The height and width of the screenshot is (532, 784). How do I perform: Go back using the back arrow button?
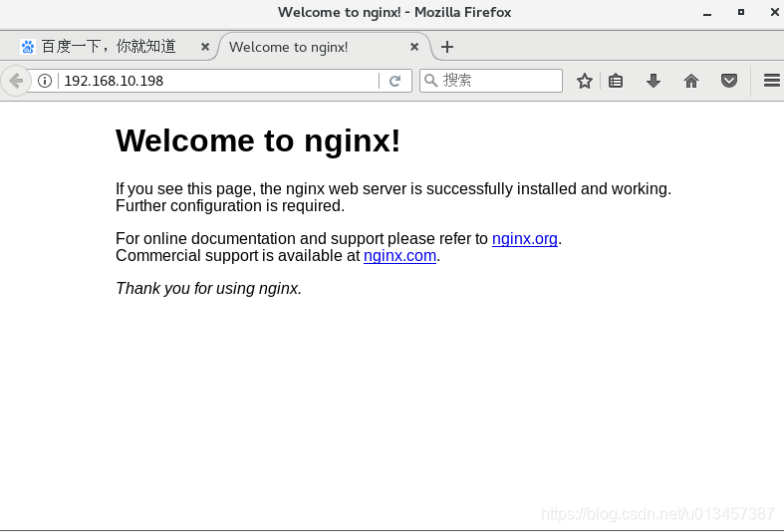coord(16,81)
